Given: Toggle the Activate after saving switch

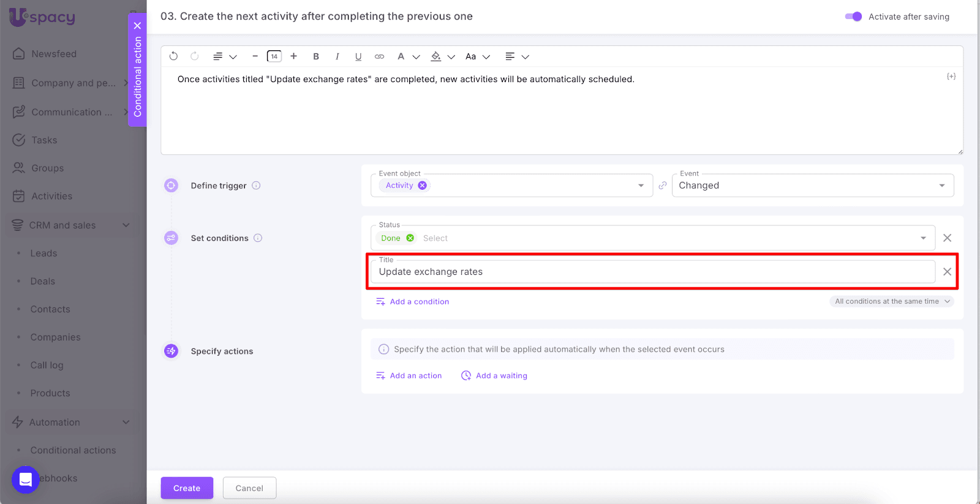Looking at the screenshot, I should click(x=853, y=17).
